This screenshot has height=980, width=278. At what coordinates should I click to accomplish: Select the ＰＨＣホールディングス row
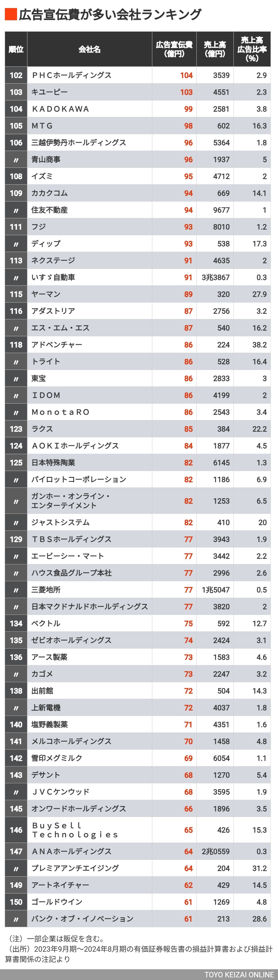tap(138, 75)
